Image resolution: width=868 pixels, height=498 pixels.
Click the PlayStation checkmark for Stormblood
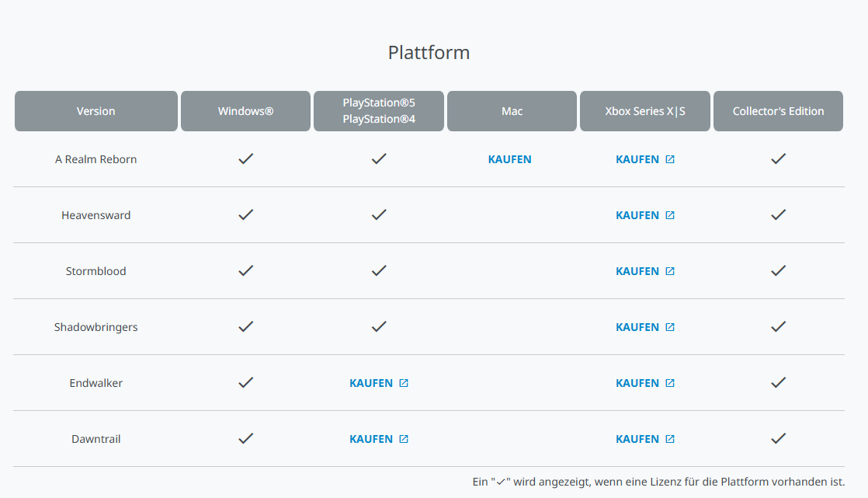click(379, 271)
